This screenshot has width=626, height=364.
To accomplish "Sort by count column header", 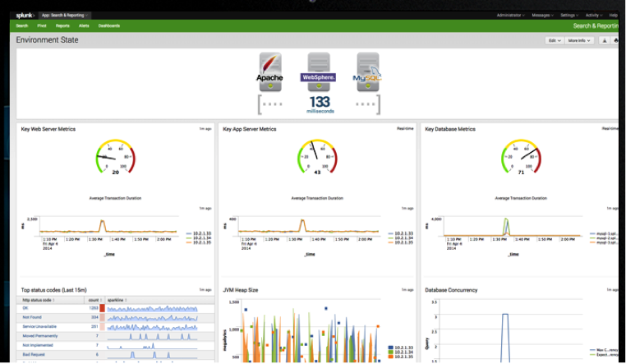I will click(x=95, y=300).
